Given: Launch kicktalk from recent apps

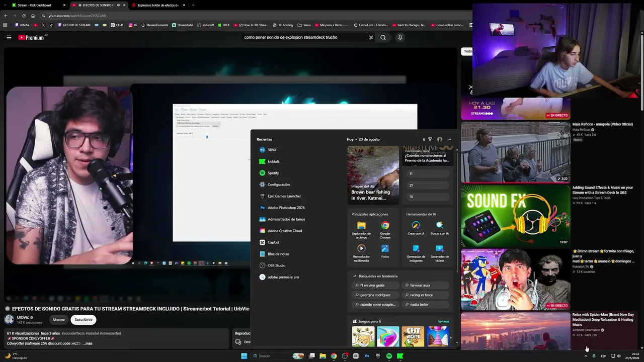Looking at the screenshot, I should click(x=269, y=161).
